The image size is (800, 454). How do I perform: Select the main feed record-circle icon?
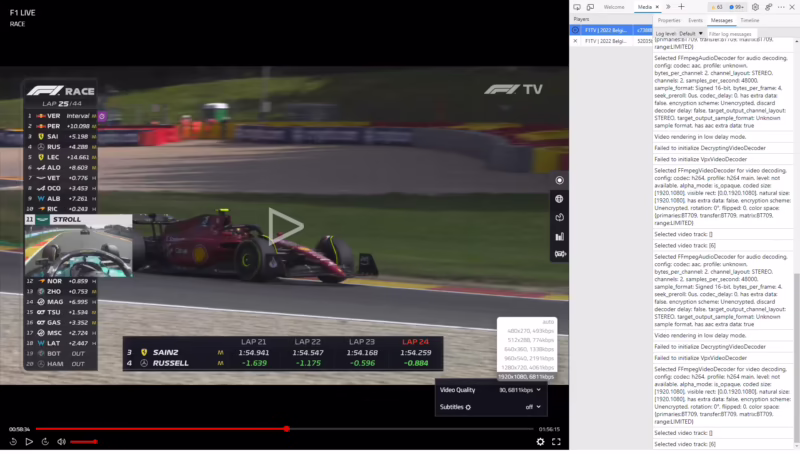[x=560, y=180]
